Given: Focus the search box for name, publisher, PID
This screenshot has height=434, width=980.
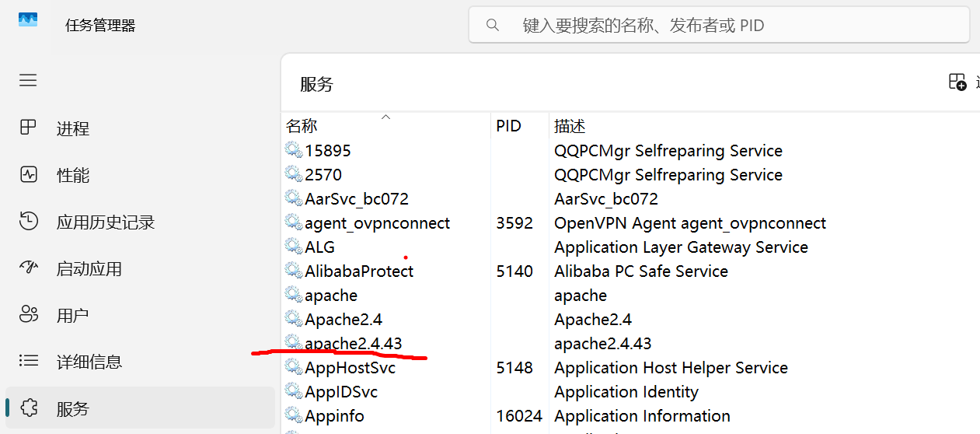Looking at the screenshot, I should tap(719, 25).
